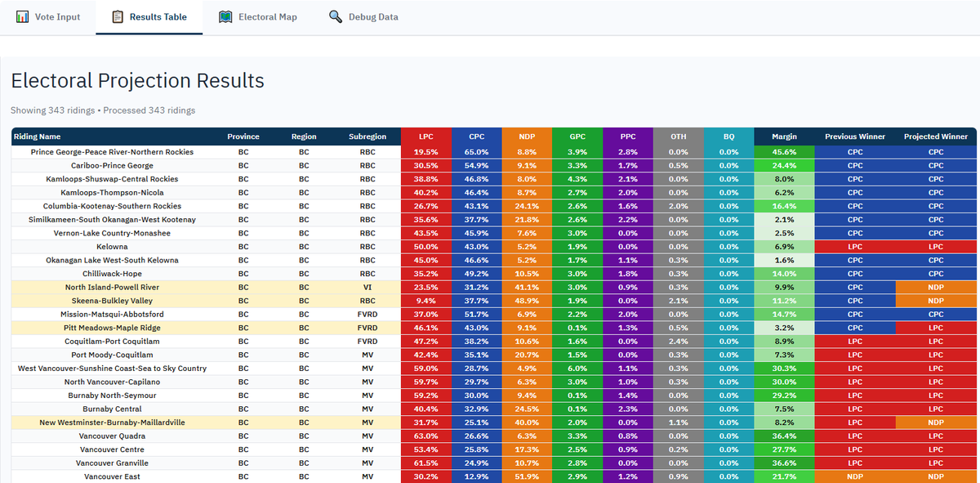Screen dimensions: 980x483
Task: Select the Cariboo-Prince George riding name
Action: (112, 165)
